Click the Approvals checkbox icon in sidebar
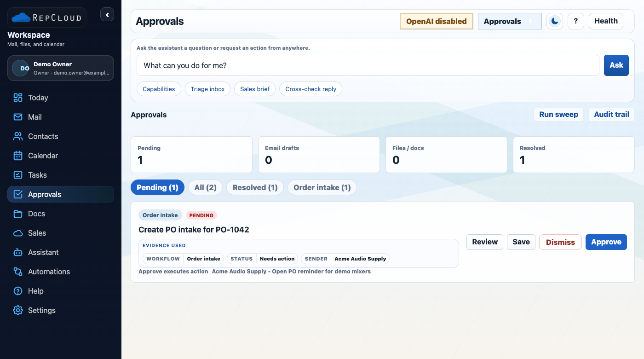 point(18,194)
